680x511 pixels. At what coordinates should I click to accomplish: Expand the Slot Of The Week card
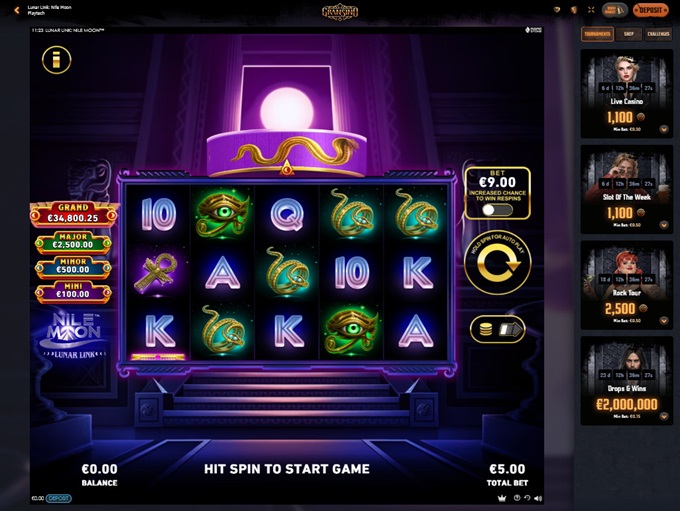pyautogui.click(x=664, y=225)
